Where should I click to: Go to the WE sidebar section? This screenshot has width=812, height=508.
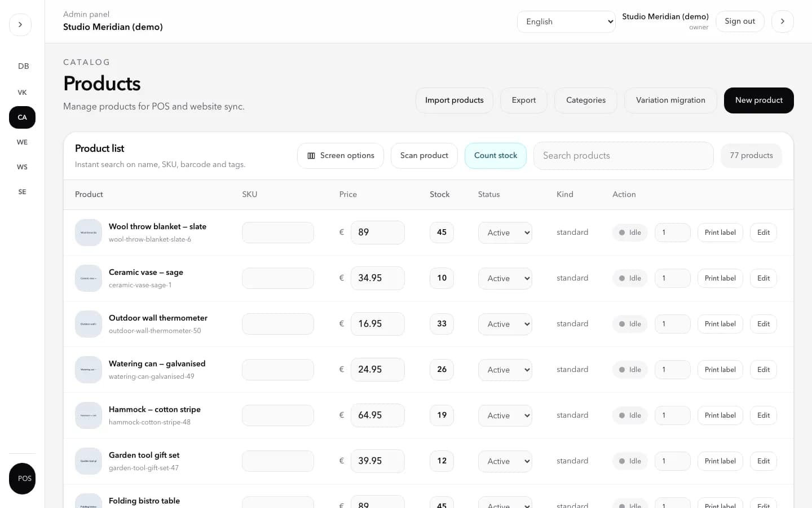pyautogui.click(x=23, y=142)
